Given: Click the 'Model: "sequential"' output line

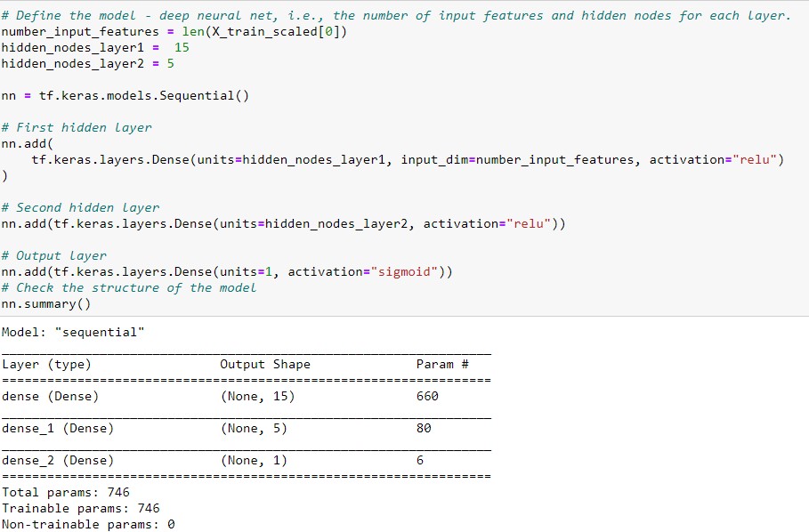Looking at the screenshot, I should 73,333.
